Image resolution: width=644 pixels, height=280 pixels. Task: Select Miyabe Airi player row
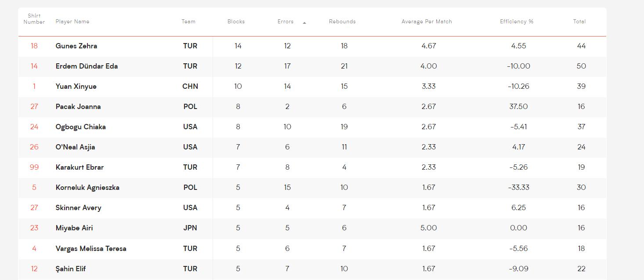312,228
